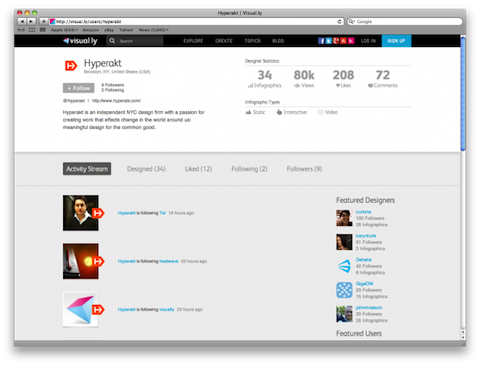The height and width of the screenshot is (366, 480).
Task: Open the Tal user link in activity
Action: 162,213
